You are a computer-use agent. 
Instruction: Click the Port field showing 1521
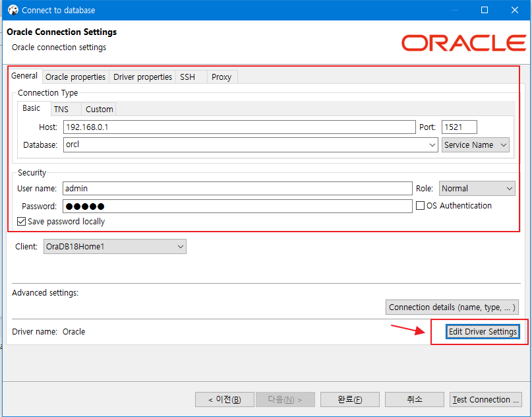click(459, 127)
